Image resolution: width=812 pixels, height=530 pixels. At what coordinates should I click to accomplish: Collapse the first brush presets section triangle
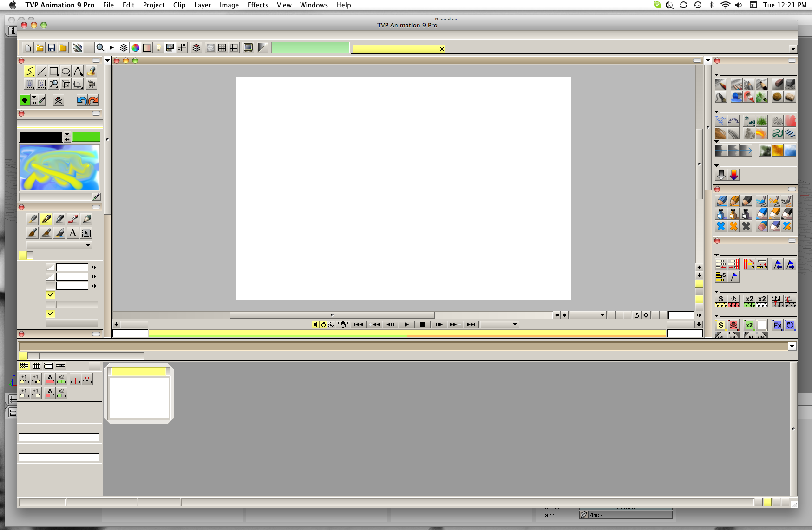point(716,75)
